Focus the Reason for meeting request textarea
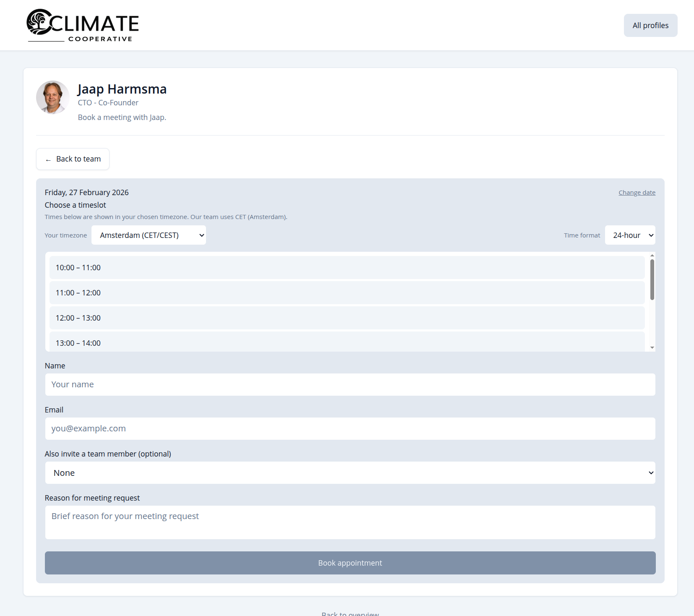This screenshot has height=616, width=694. tap(350, 522)
